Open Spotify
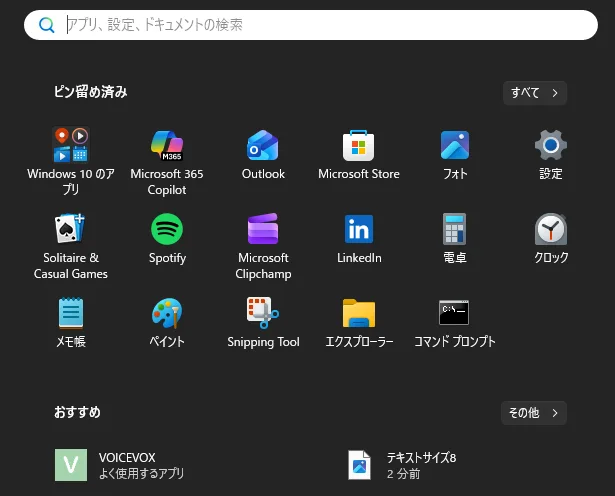This screenshot has width=615, height=496. click(167, 229)
